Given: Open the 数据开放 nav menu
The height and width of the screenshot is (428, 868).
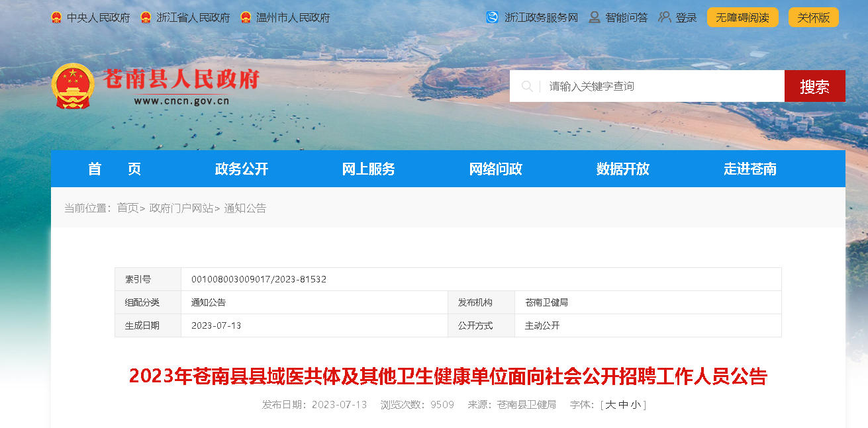Looking at the screenshot, I should click(x=623, y=169).
